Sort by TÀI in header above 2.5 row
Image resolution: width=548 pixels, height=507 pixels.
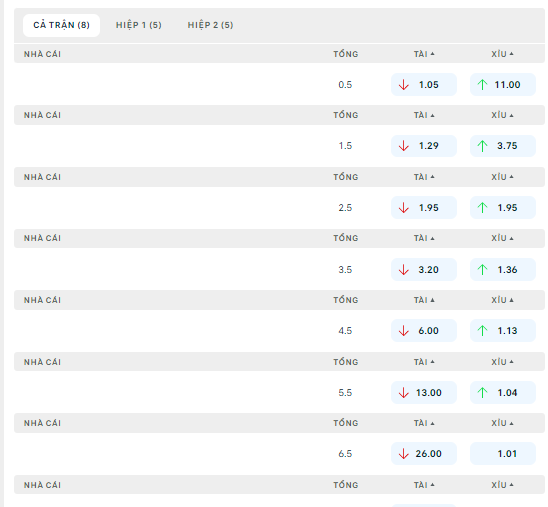click(x=424, y=177)
